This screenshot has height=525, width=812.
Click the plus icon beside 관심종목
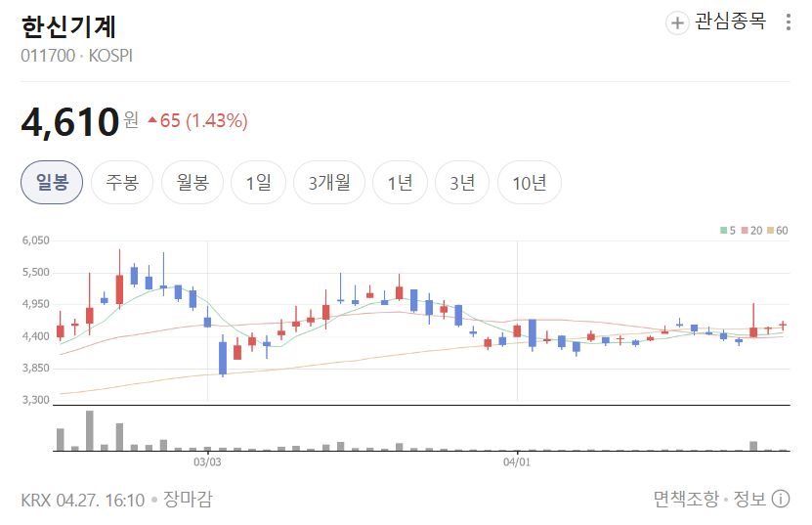tap(677, 22)
